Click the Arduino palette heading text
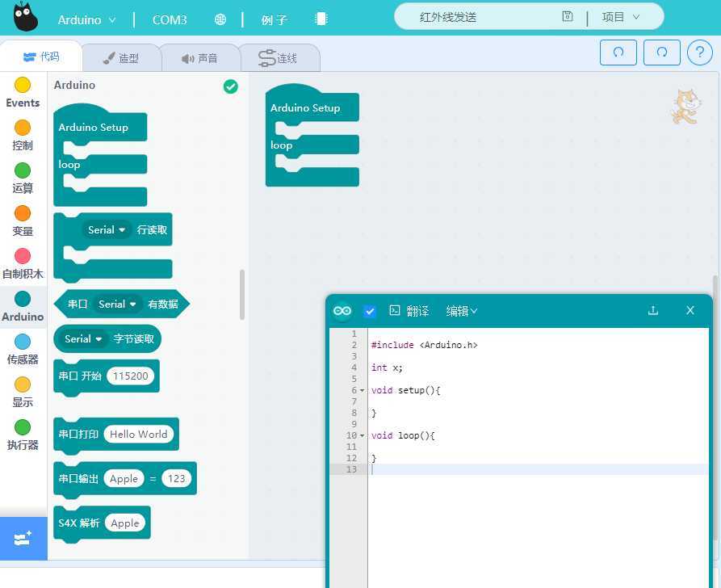721x588 pixels. [x=74, y=85]
